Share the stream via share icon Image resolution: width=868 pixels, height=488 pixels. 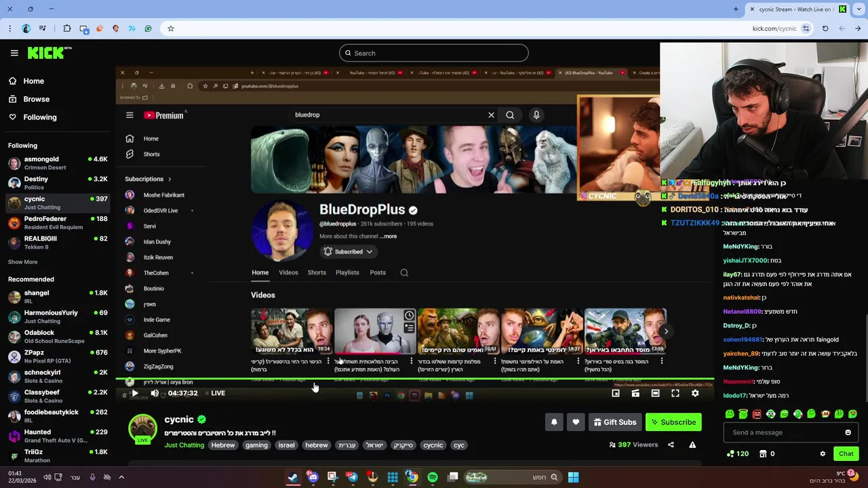coord(671,445)
